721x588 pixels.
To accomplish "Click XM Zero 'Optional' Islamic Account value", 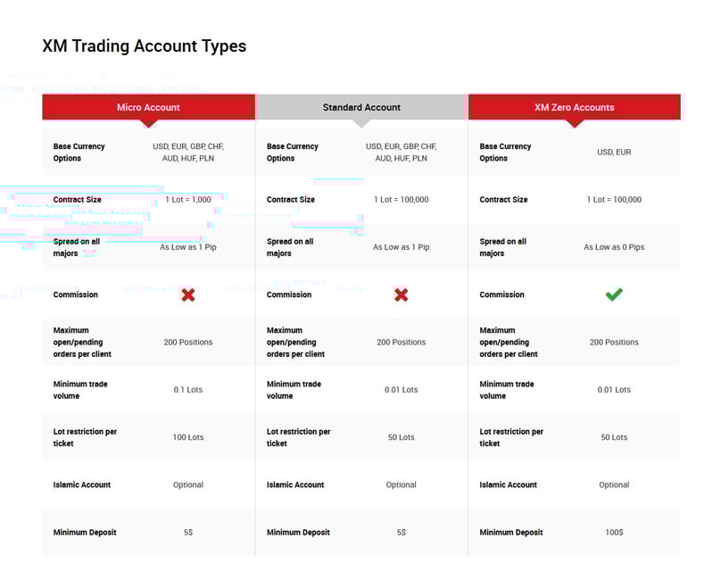I will (x=614, y=484).
